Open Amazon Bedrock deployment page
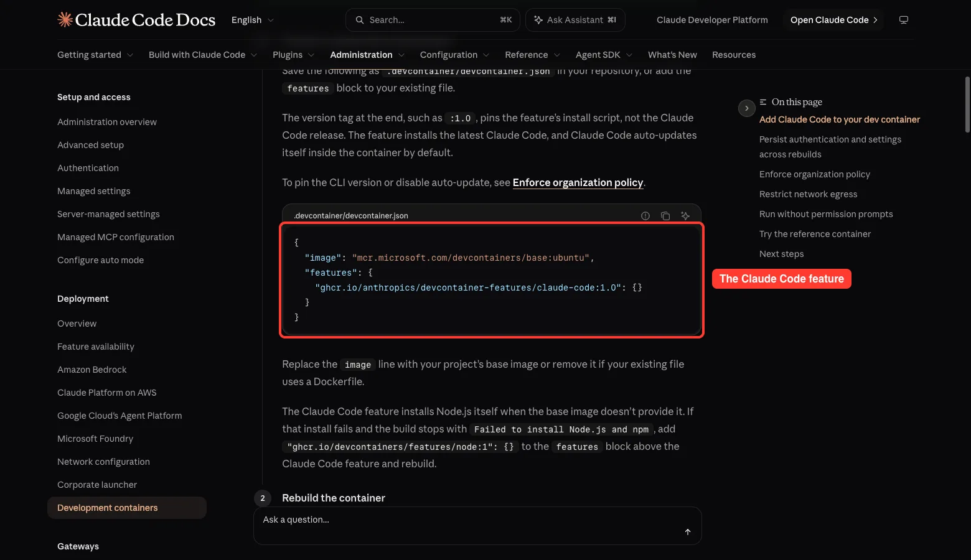Image resolution: width=971 pixels, height=560 pixels. coord(91,370)
